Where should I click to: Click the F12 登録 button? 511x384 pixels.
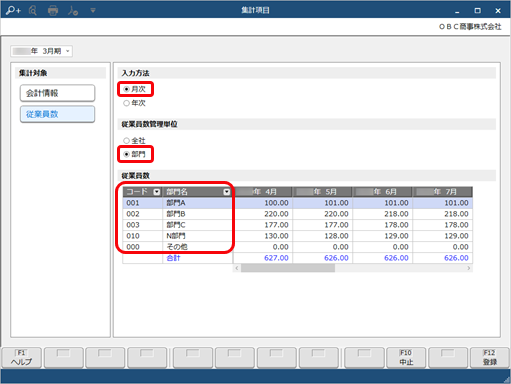490,358
